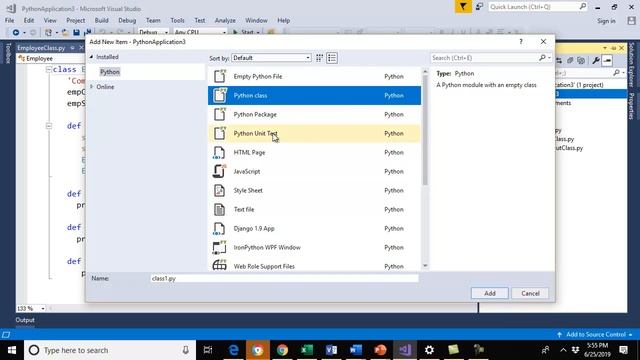Click the Name field containing class1.py

pyautogui.click(x=284, y=278)
